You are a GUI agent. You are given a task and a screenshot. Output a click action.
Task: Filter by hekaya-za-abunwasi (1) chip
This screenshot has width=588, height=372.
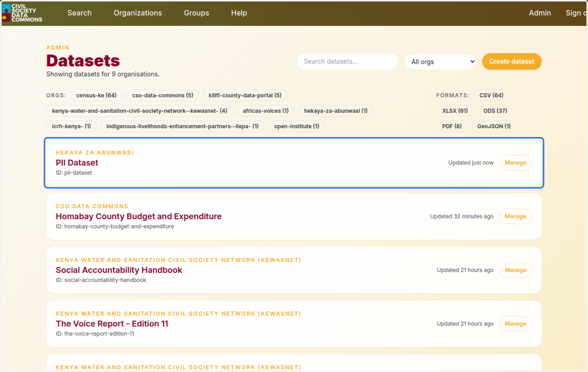pos(336,111)
